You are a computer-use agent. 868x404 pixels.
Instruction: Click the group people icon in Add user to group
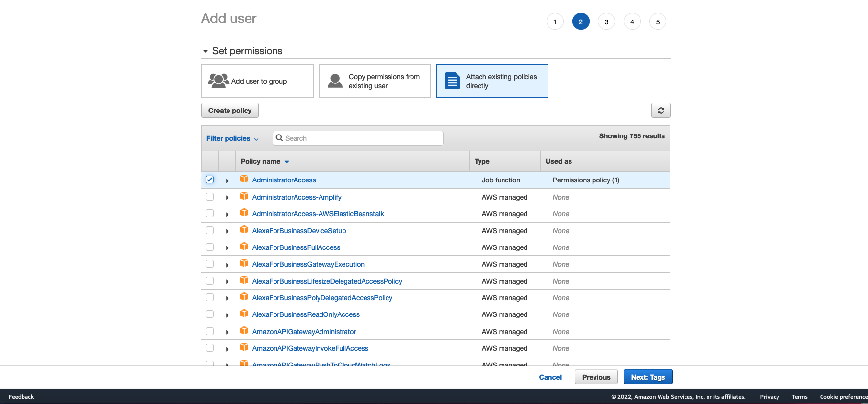[219, 81]
